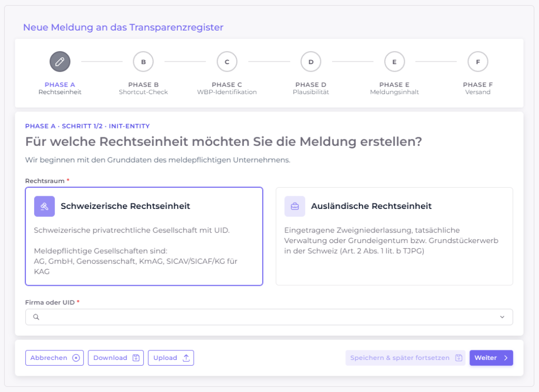Click the Download button
Screen dimensions: 539x392
pos(116,358)
